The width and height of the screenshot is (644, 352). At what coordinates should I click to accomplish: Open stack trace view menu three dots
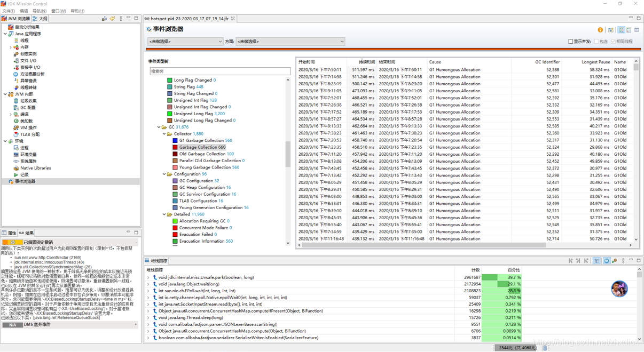pos(623,261)
